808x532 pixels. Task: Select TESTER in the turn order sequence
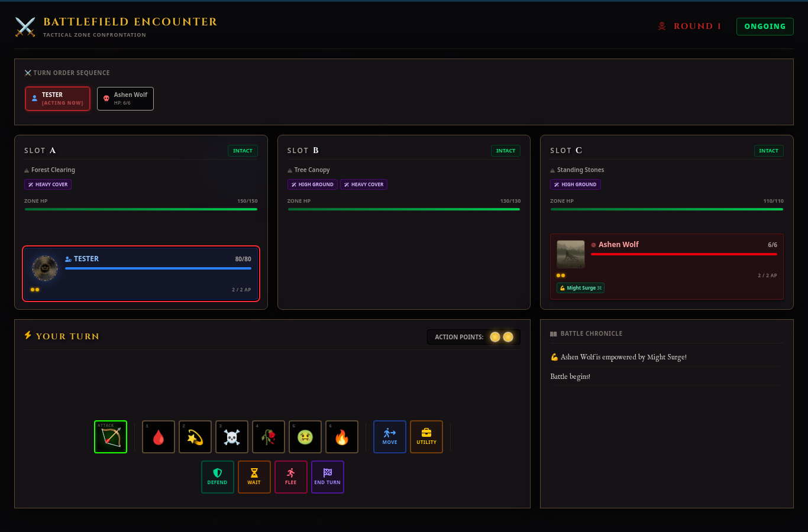click(57, 99)
